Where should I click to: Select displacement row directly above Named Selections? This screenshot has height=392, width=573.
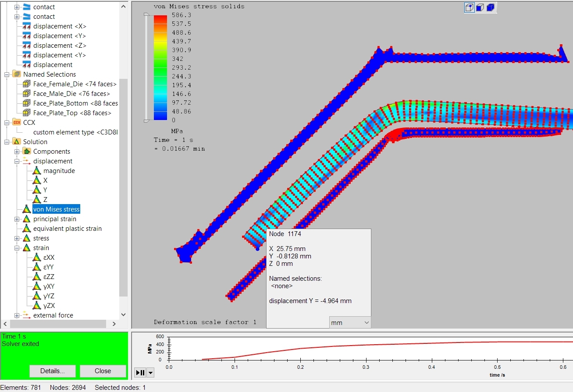point(53,65)
